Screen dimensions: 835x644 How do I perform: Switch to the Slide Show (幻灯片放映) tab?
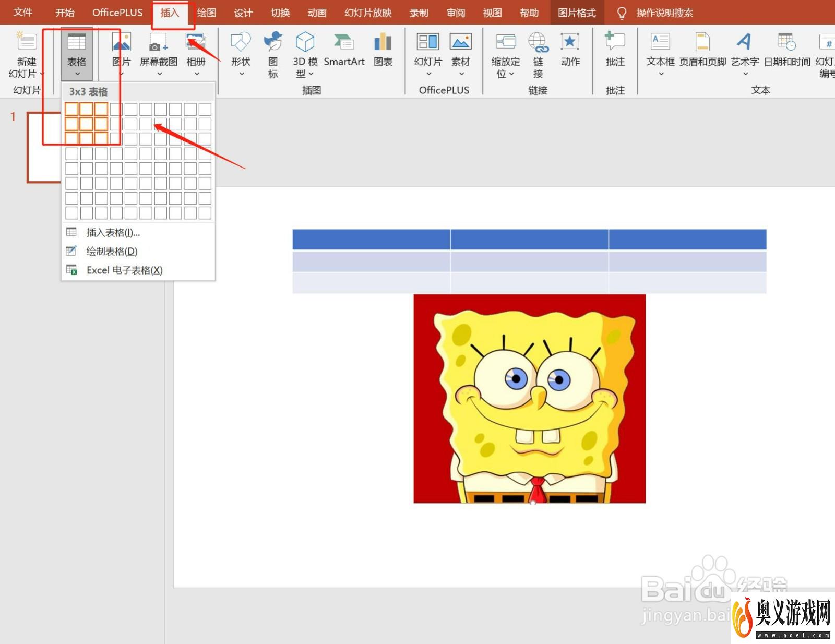pyautogui.click(x=368, y=13)
